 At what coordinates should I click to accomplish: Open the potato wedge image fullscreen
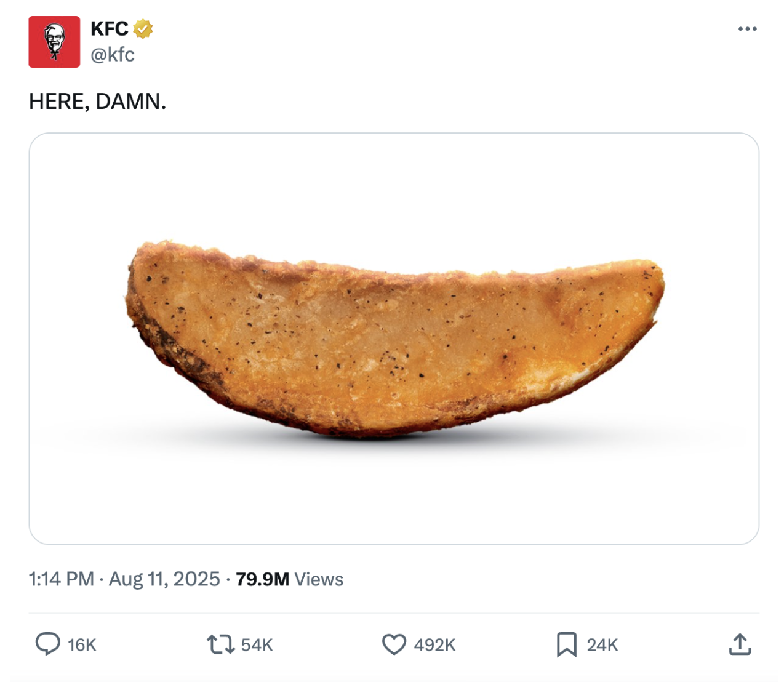click(x=392, y=339)
